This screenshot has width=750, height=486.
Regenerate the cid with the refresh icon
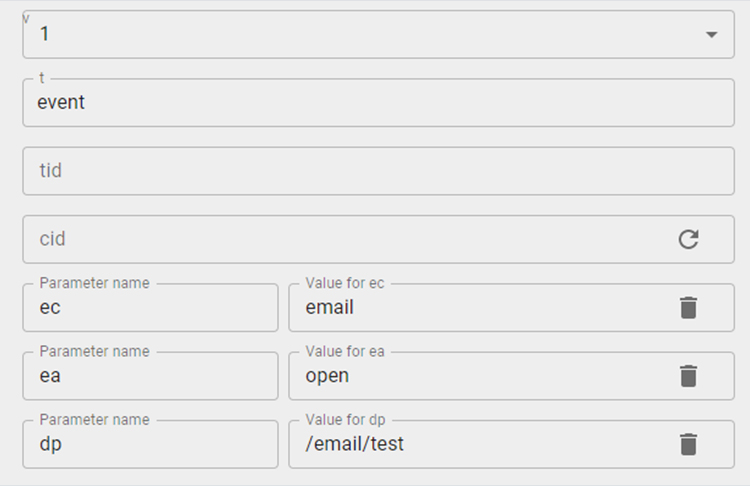pos(688,239)
